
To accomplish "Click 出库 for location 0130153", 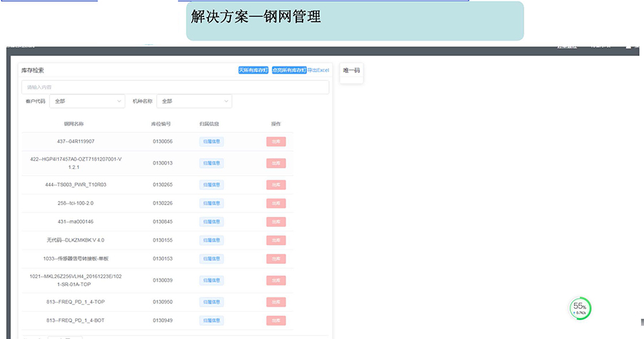I will [x=275, y=259].
